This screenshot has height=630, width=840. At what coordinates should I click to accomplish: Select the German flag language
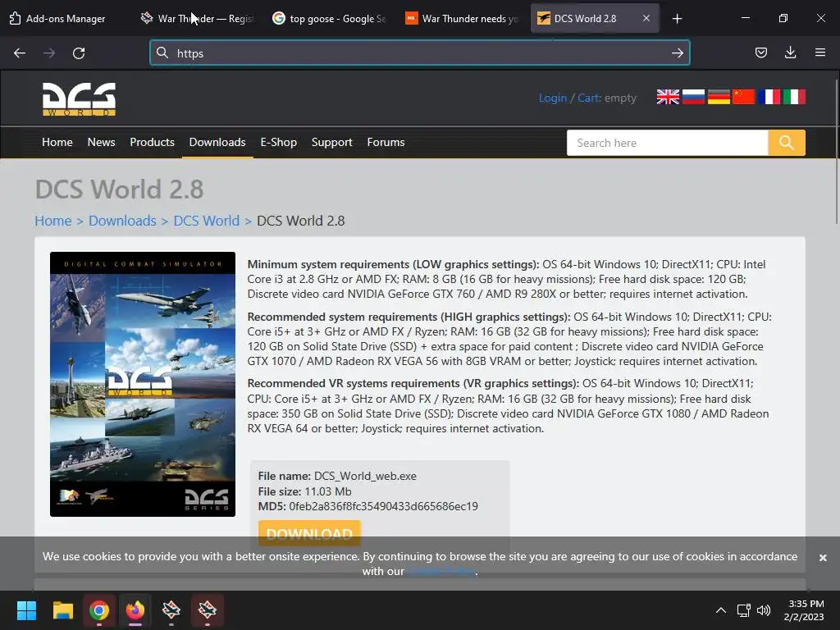(x=719, y=97)
